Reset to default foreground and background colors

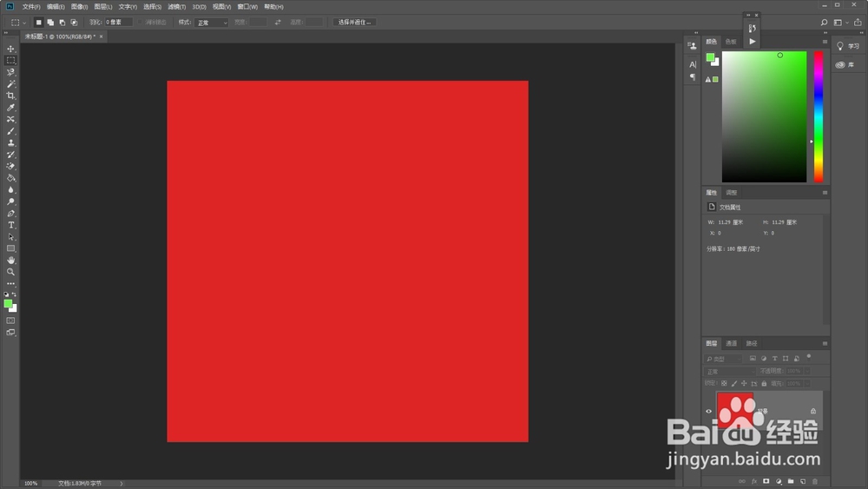point(7,294)
